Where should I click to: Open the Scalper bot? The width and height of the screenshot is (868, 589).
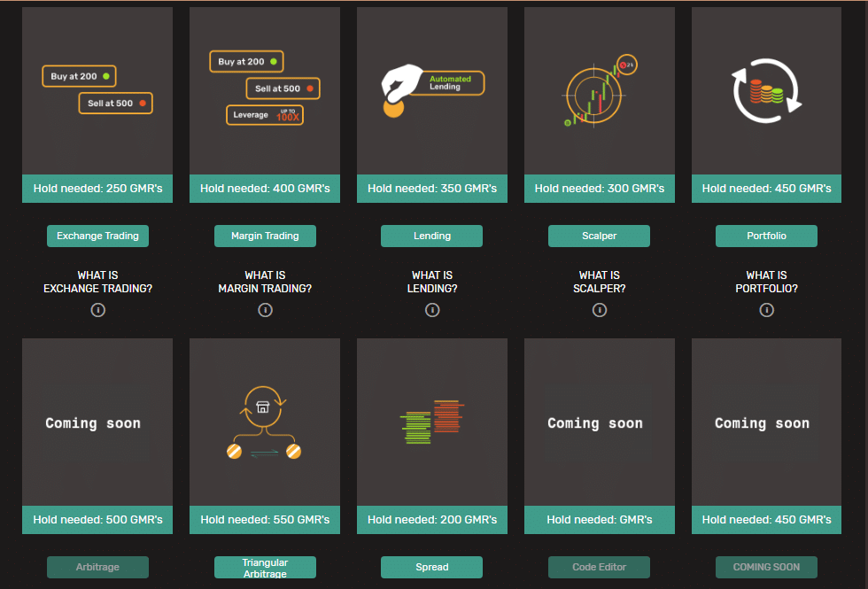[x=600, y=236]
